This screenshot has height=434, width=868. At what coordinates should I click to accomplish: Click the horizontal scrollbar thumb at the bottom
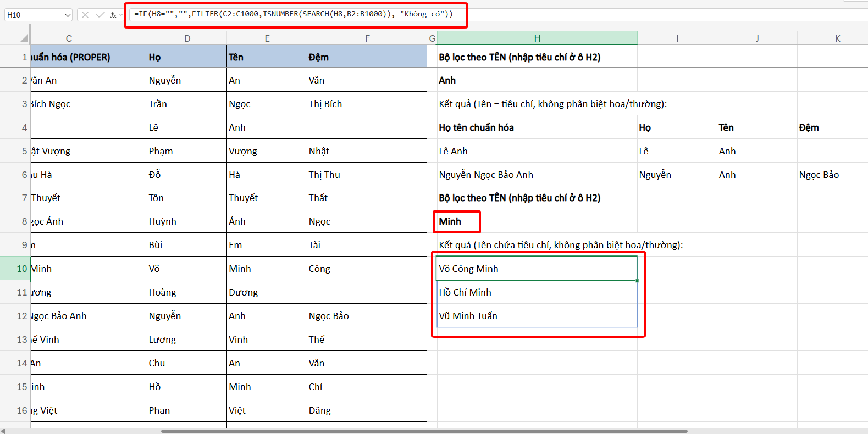(423, 431)
